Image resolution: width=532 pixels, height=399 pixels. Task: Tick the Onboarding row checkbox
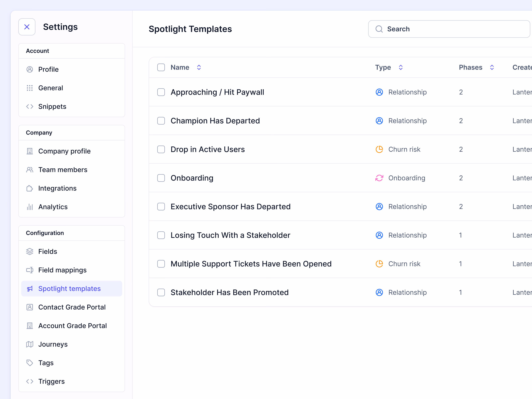[161, 178]
